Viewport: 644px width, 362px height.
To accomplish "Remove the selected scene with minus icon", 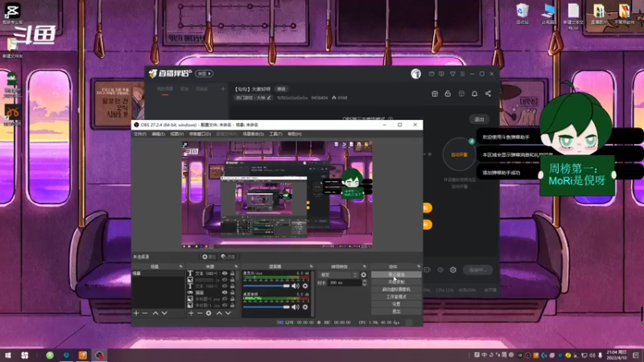I will pyautogui.click(x=145, y=313).
